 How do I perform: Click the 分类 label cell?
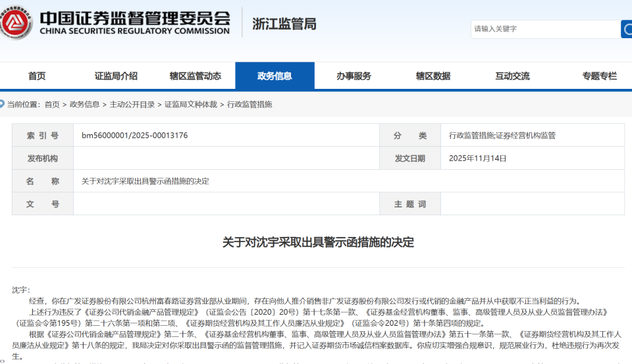coord(410,136)
